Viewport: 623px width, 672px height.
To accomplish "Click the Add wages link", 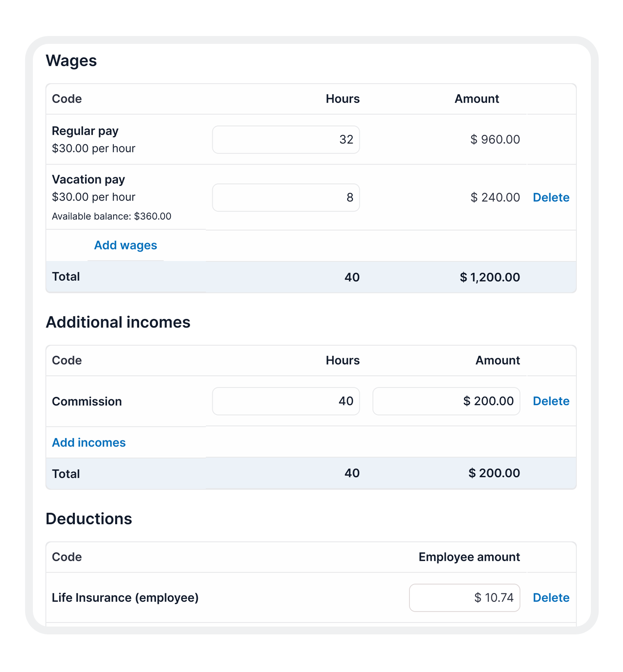I will 125,245.
